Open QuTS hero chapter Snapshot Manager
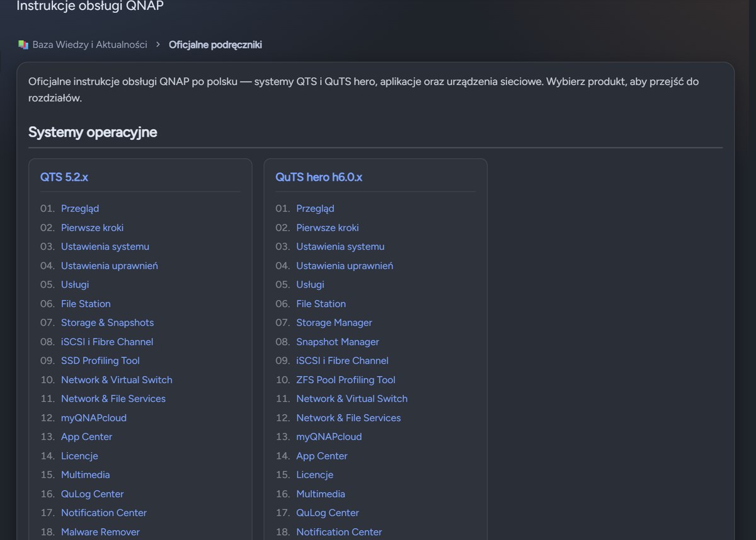 pyautogui.click(x=338, y=342)
